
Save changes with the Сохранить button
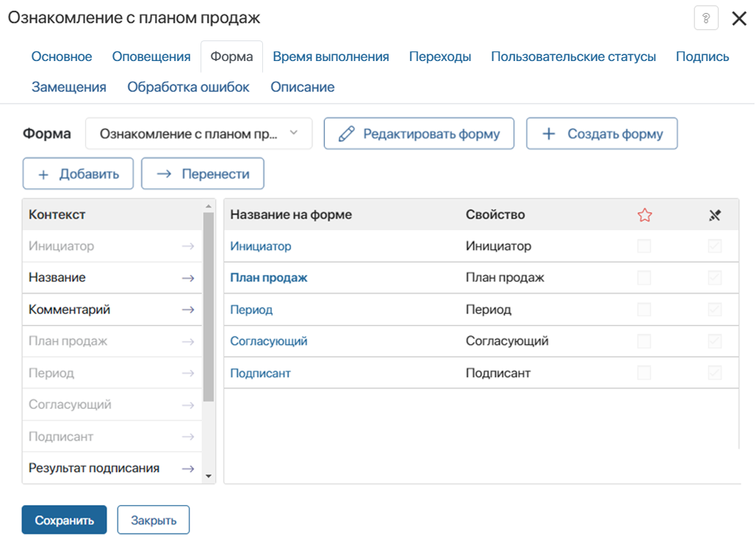64,520
